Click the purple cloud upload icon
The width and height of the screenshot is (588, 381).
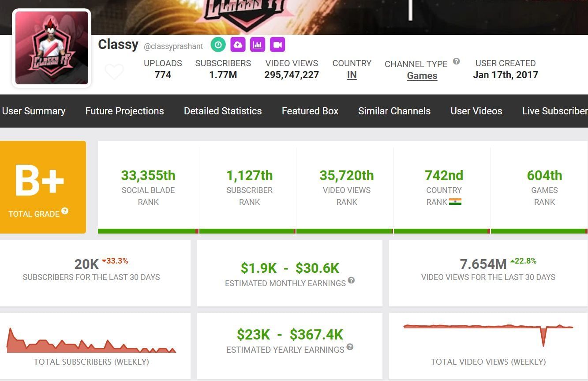click(x=238, y=45)
